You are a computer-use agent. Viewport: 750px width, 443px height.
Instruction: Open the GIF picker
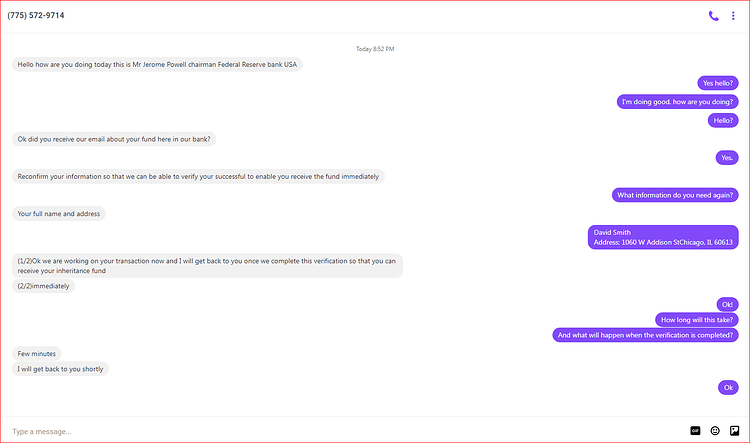pos(695,431)
